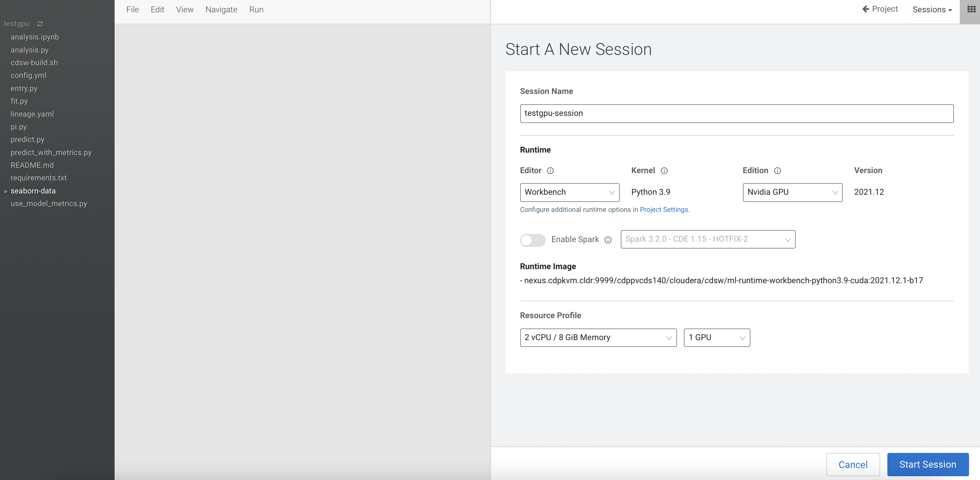Open the Run menu
Image resolution: width=980 pixels, height=480 pixels.
pos(256,10)
